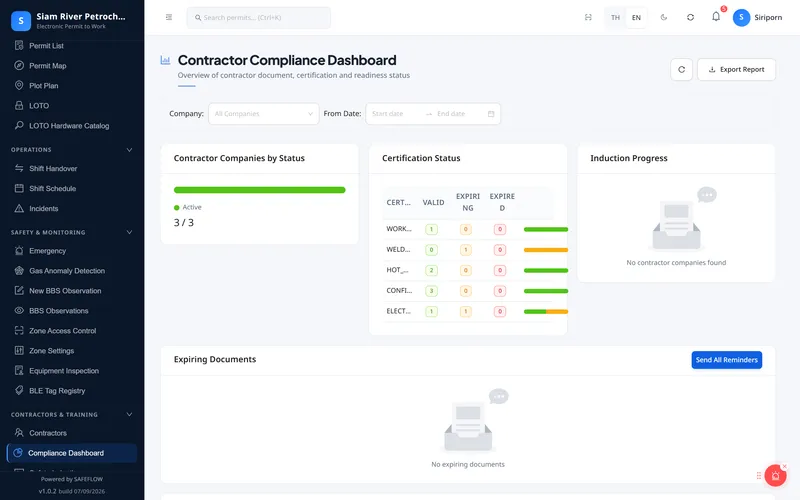Image resolution: width=800 pixels, height=500 pixels.
Task: Open Siriporn user avatar
Action: 741,17
